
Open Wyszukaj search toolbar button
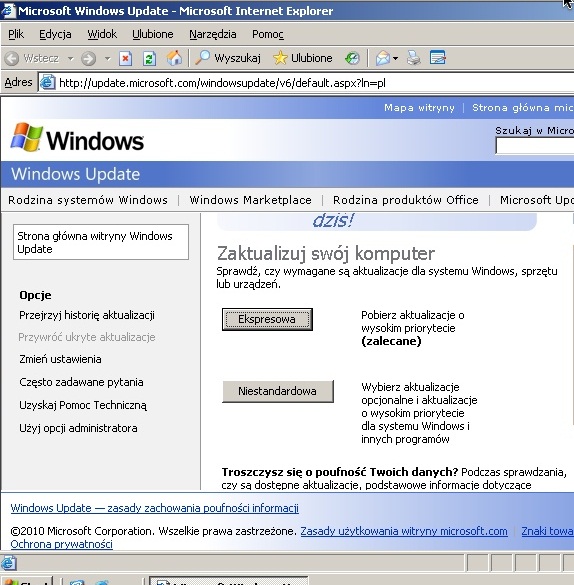(228, 58)
